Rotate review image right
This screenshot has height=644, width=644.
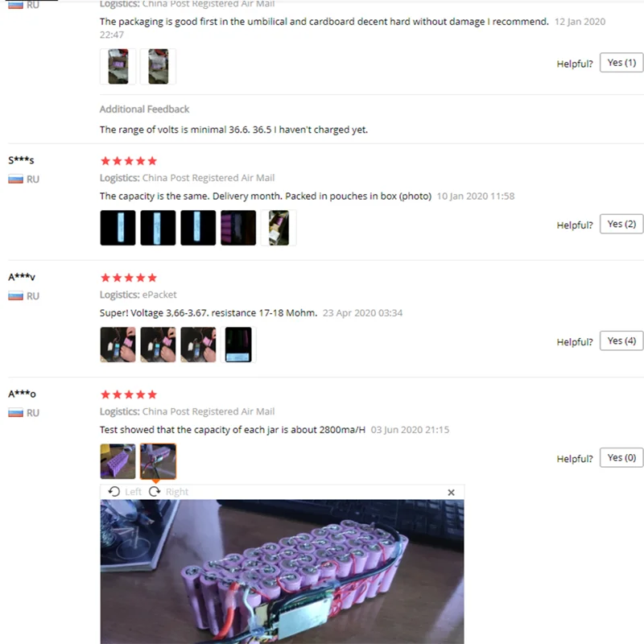pyautogui.click(x=168, y=492)
